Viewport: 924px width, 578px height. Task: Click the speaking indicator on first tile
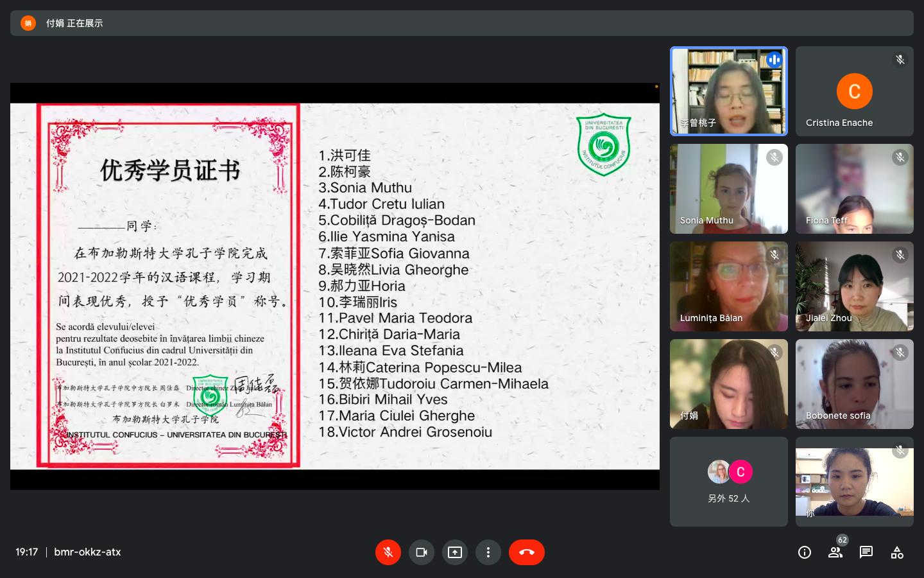pos(774,60)
